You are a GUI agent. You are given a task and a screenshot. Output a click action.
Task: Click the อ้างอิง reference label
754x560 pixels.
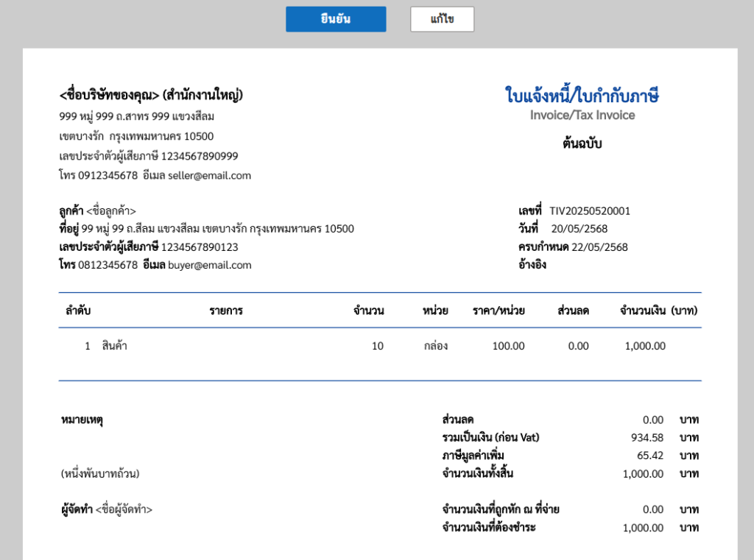click(x=532, y=265)
